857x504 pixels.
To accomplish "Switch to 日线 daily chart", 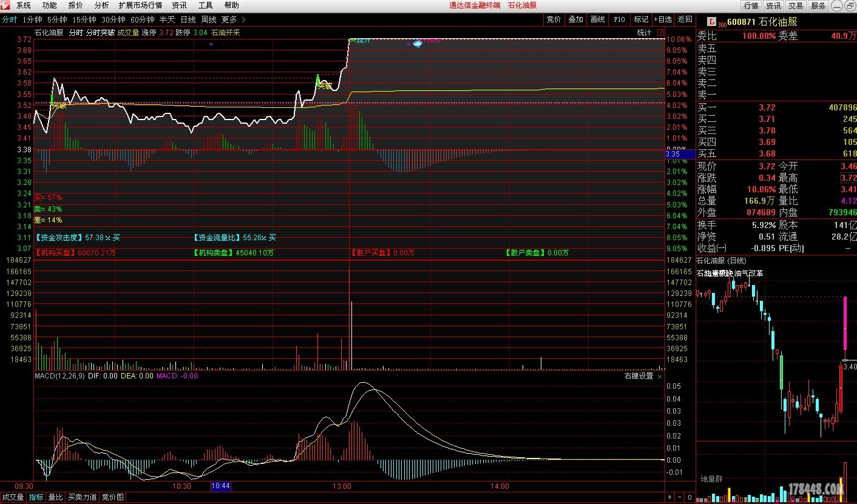I will [x=188, y=19].
